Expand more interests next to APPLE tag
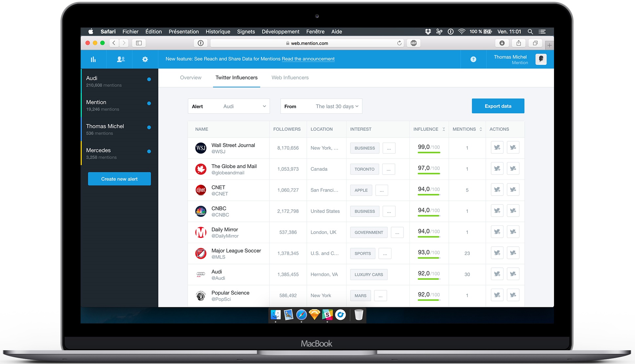 coord(382,190)
